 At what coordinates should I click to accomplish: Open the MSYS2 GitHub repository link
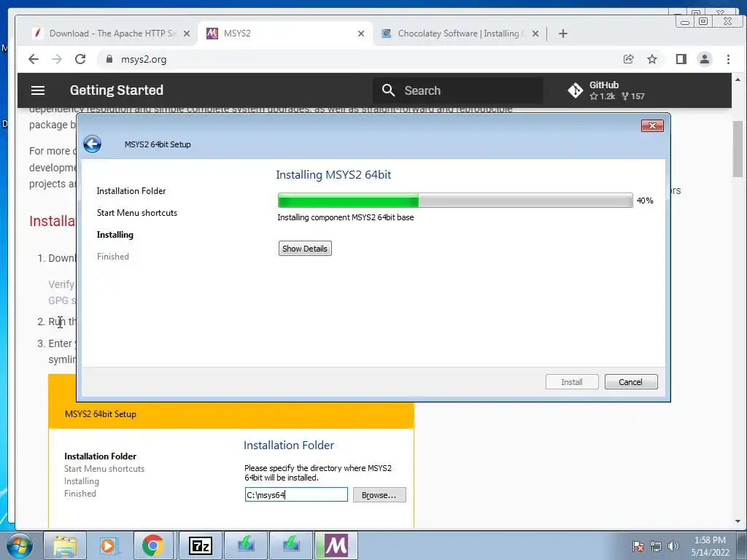606,90
